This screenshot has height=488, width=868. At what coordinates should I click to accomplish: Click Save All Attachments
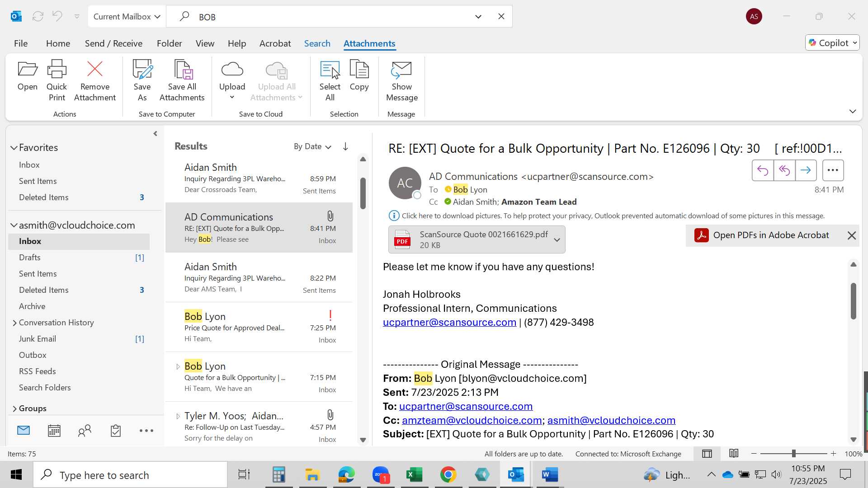coord(182,81)
